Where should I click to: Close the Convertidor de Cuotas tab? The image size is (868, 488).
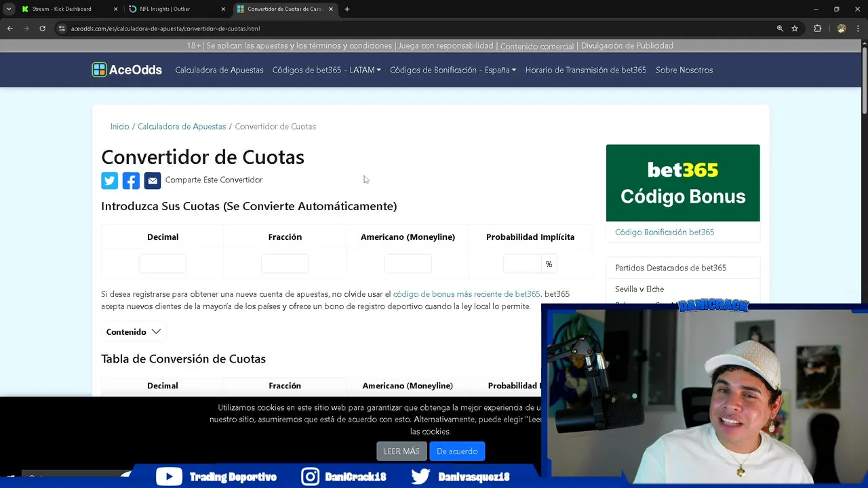tap(331, 9)
